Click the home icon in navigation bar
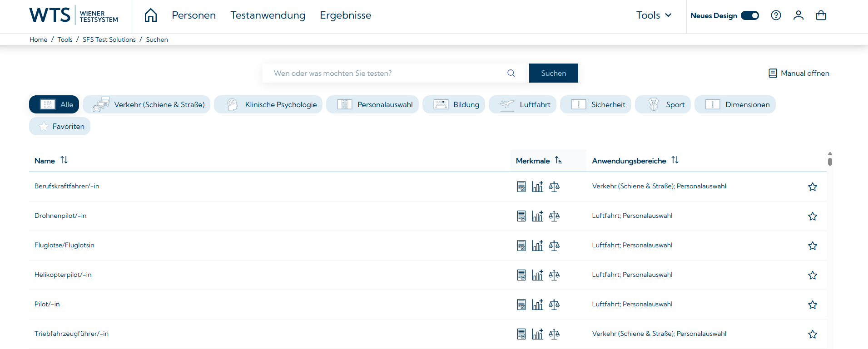Image resolution: width=868 pixels, height=349 pixels. point(151,15)
